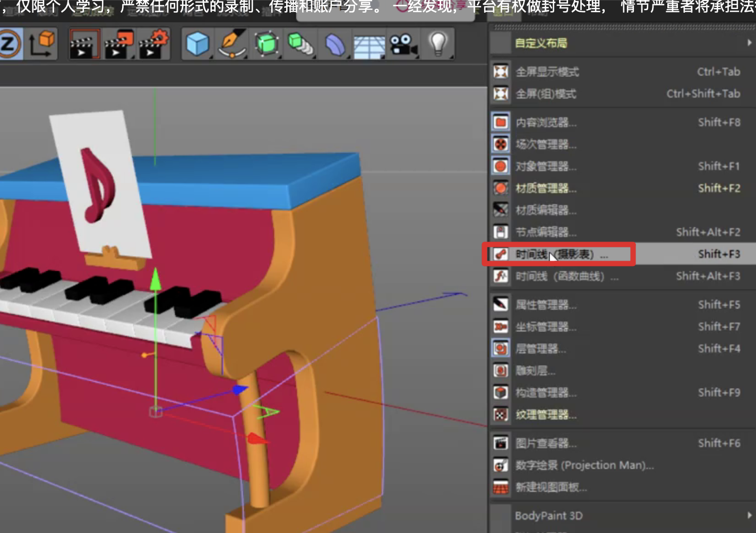Open 构造管理器 menu entry

point(622,393)
